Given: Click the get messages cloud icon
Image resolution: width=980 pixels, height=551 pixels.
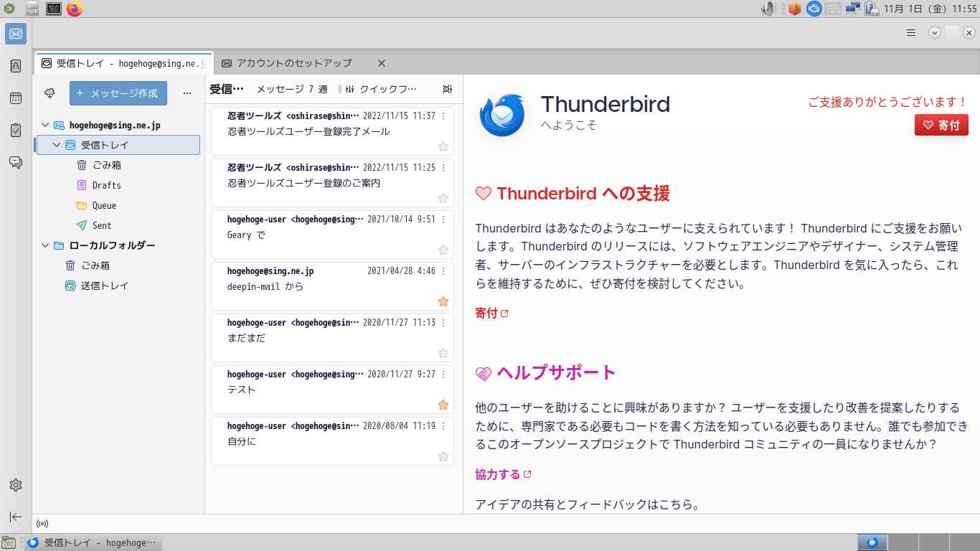Looking at the screenshot, I should (50, 93).
